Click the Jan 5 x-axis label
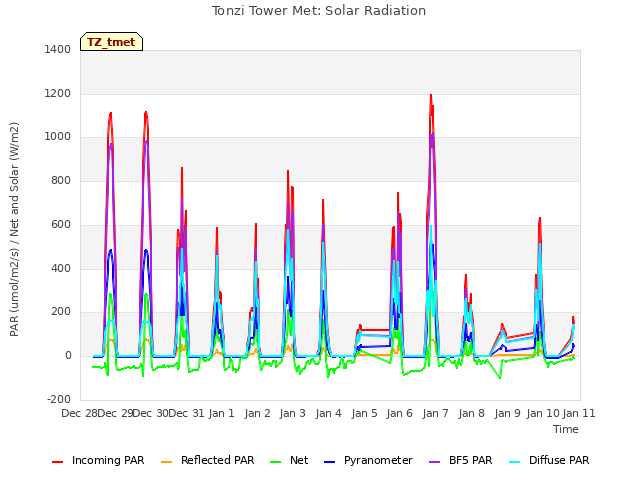This screenshot has height=480, width=640. click(364, 413)
